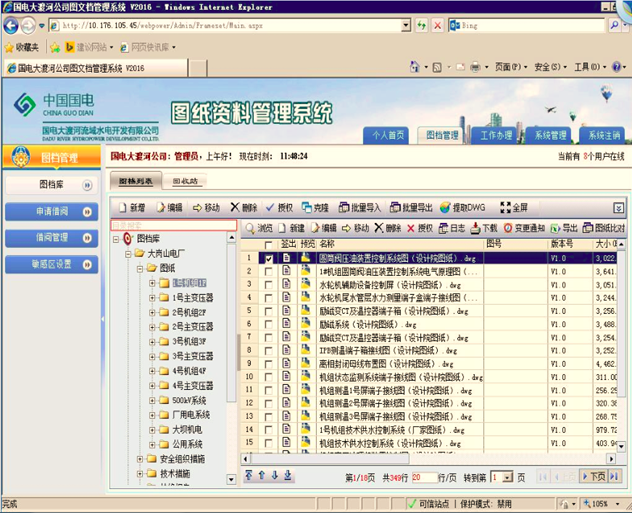
Task: Click the 提取DWG toolbar icon
Action: pyautogui.click(x=445, y=208)
